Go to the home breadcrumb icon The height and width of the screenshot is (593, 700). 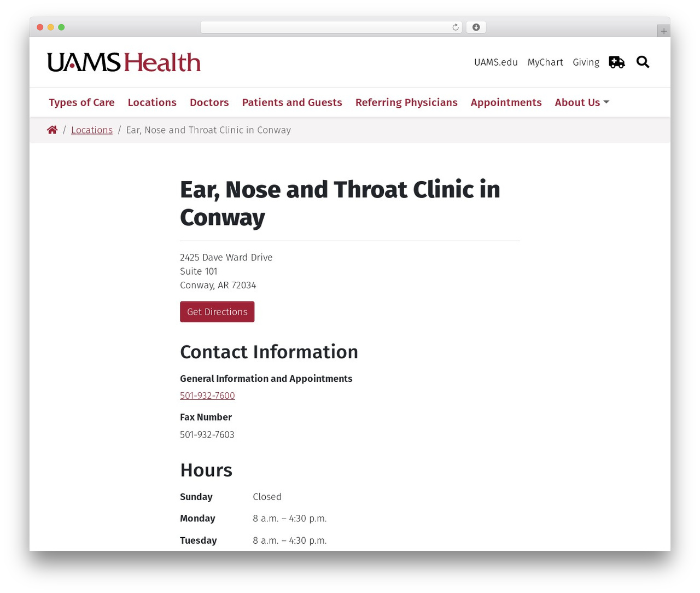pyautogui.click(x=52, y=130)
